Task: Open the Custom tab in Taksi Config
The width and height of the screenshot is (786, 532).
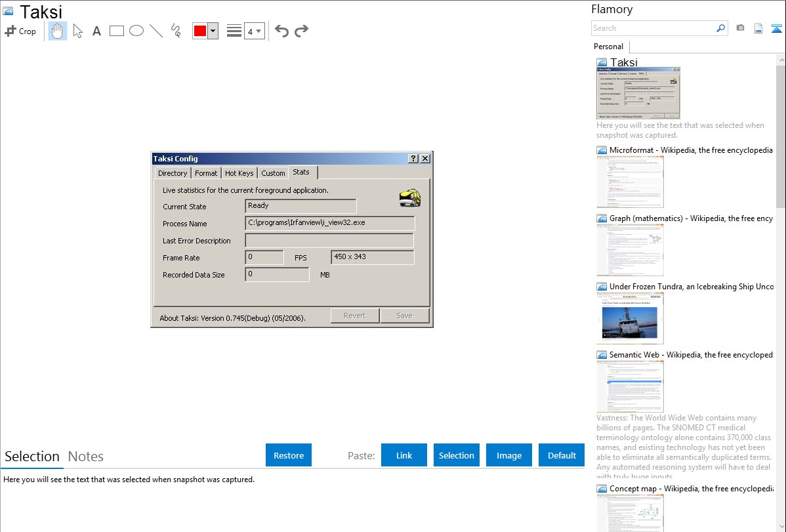Action: (x=273, y=173)
